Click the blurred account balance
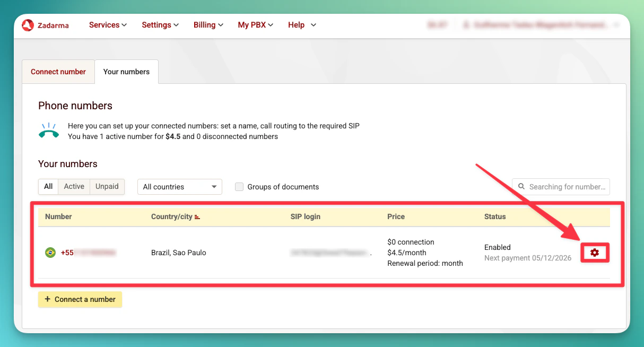The width and height of the screenshot is (644, 347). [x=437, y=25]
